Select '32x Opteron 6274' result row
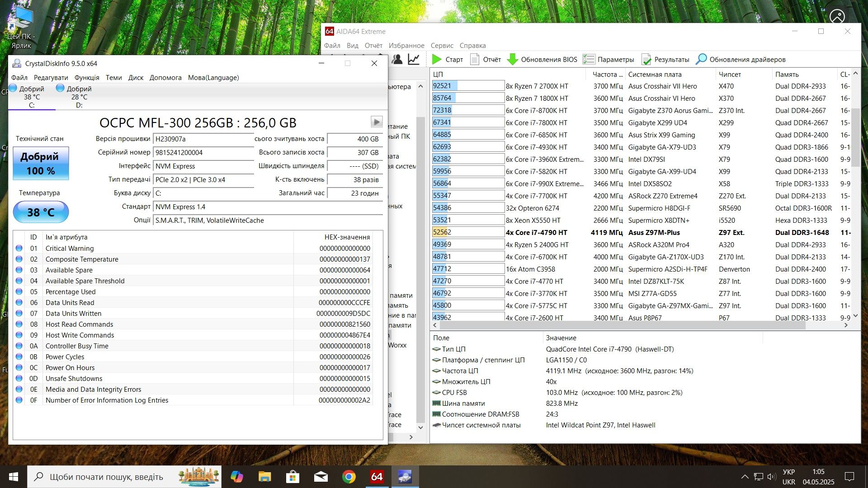This screenshot has width=868, height=488. [x=641, y=208]
